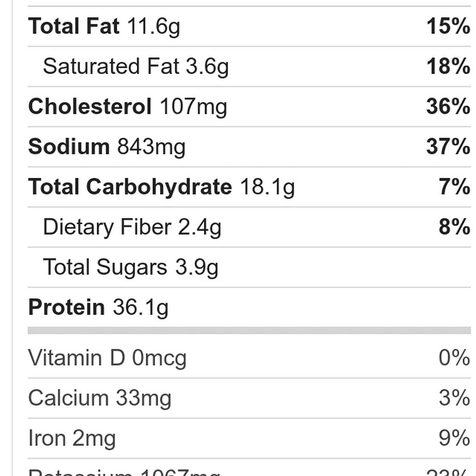Select the 8% Dietary Fiber percentage

click(x=454, y=227)
